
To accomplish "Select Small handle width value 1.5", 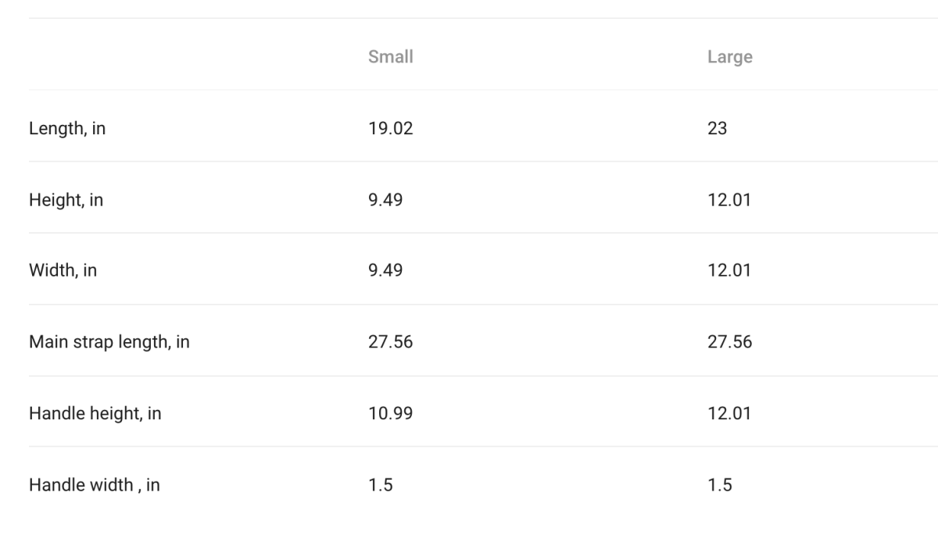I will click(x=380, y=485).
